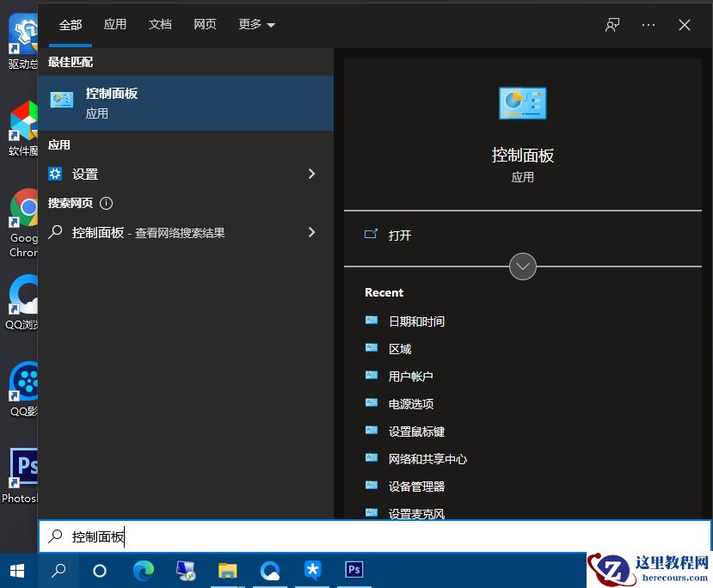713x588 pixels.
Task: Expand the 更多 dropdown in search
Action: [x=255, y=25]
